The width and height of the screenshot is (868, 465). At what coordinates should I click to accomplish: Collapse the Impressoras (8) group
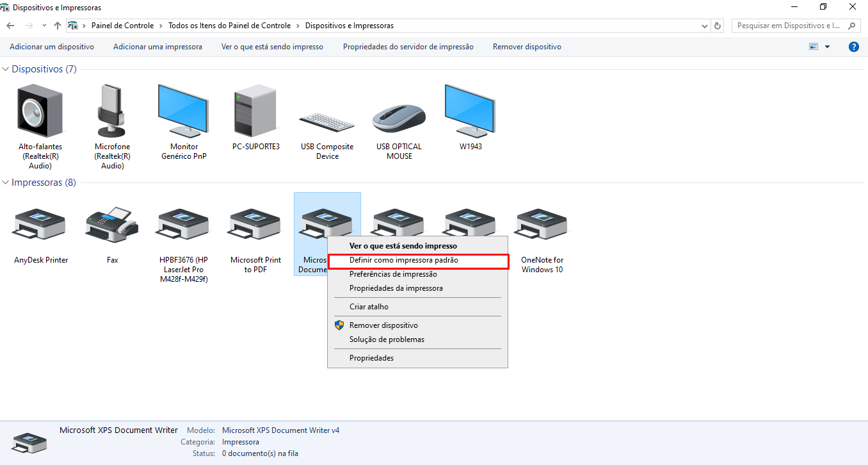[6, 183]
